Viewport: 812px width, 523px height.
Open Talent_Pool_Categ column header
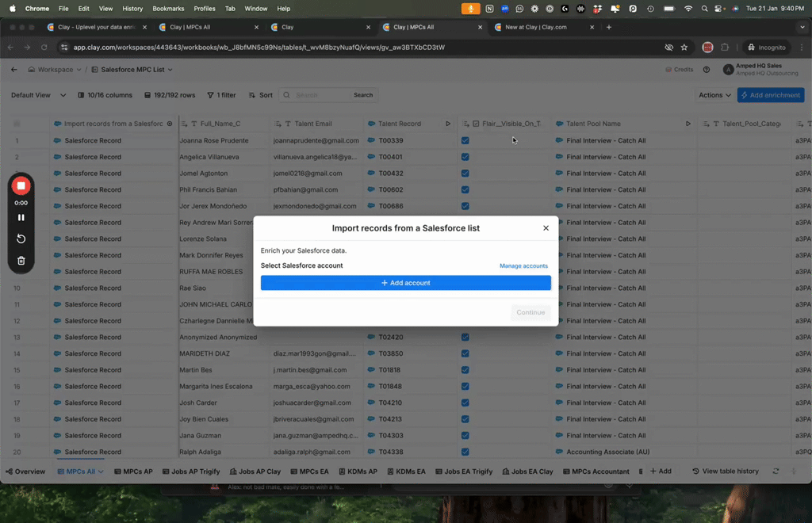744,124
